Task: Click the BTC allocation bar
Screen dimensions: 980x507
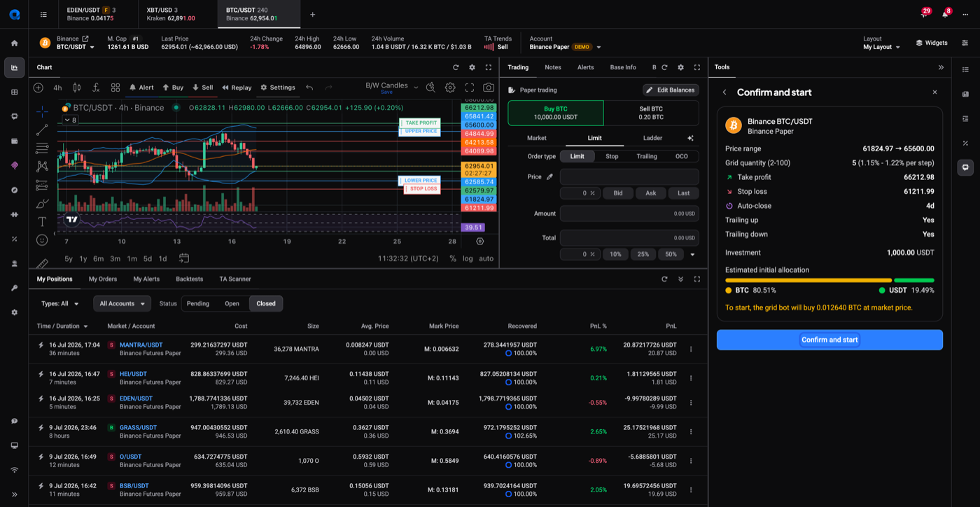Action: click(808, 280)
